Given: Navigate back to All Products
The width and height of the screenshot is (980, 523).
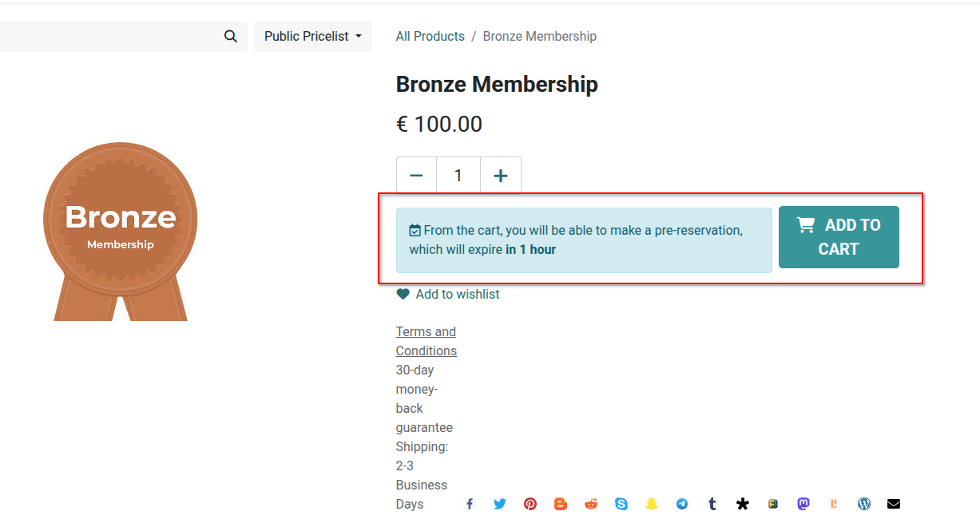Looking at the screenshot, I should tap(430, 36).
